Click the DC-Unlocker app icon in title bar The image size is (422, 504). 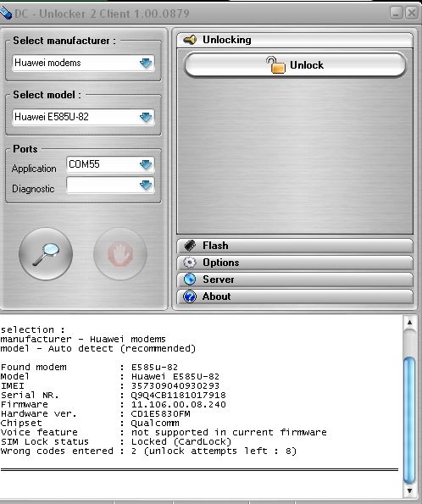click(6, 14)
